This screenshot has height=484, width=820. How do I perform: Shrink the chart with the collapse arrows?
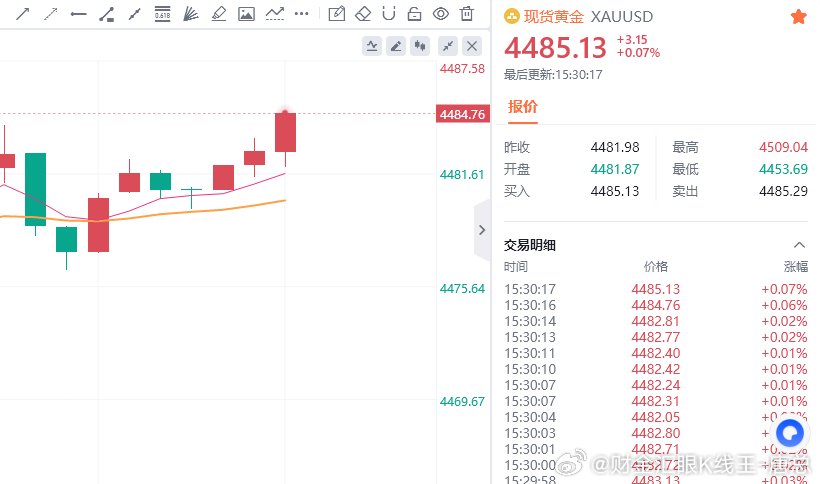448,47
